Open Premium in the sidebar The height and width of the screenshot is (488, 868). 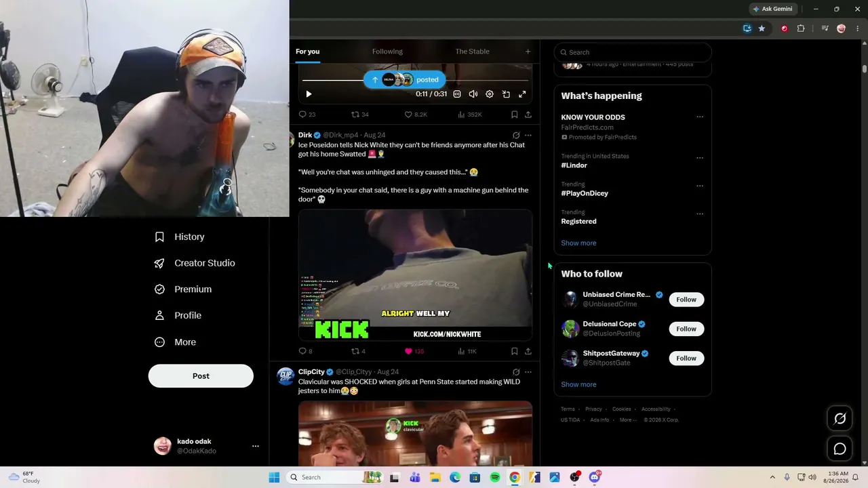click(183, 289)
